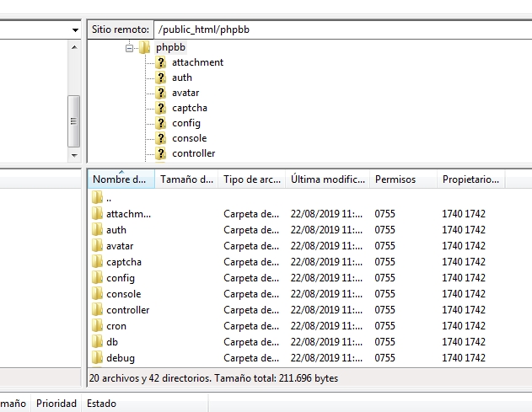Select the cron folder icon in list
Screen dimensions: 532x412
[97, 326]
